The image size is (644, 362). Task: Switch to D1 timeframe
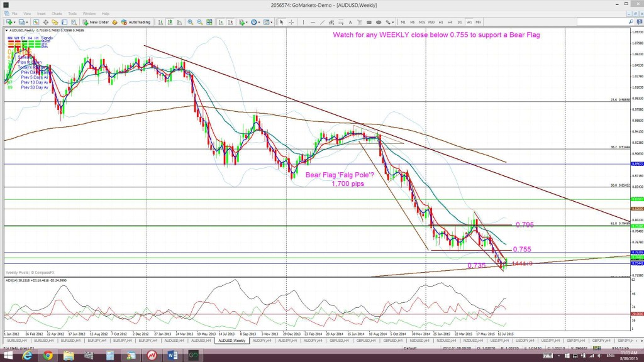[460, 22]
